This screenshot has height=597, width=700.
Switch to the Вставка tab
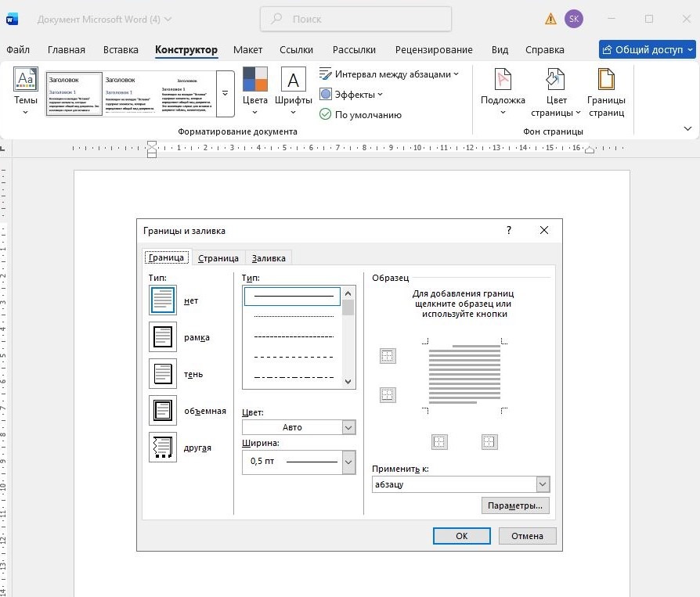pos(121,49)
